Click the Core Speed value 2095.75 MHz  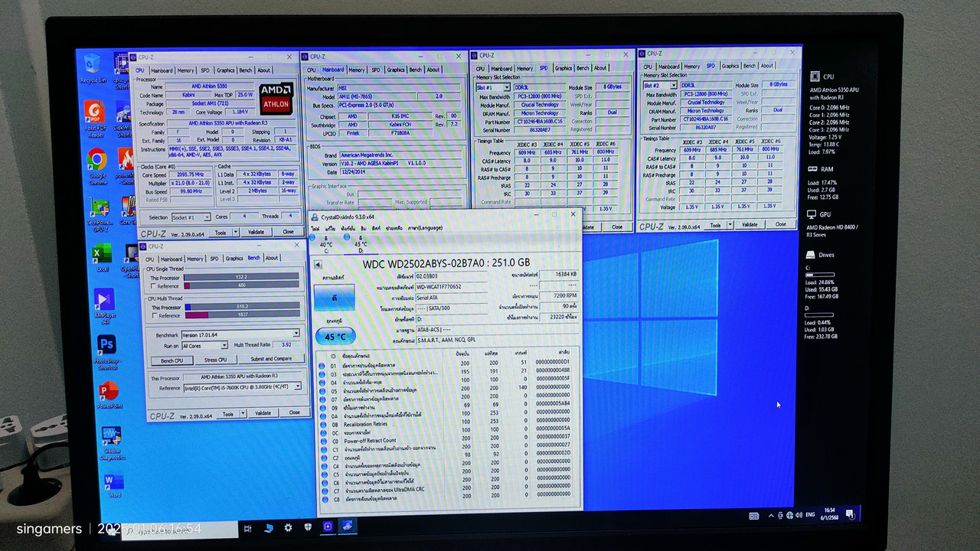coord(193,174)
